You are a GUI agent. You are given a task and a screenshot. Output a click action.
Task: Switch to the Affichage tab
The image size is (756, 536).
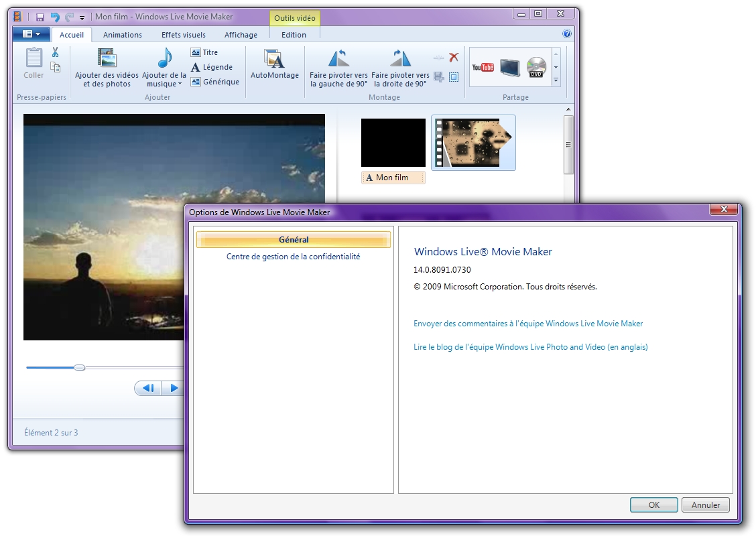coord(241,35)
